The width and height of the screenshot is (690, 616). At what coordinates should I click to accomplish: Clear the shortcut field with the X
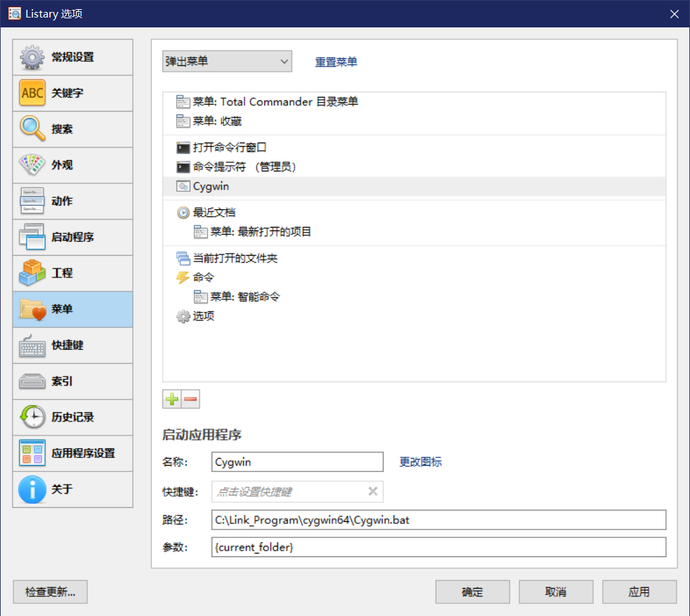pos(372,491)
